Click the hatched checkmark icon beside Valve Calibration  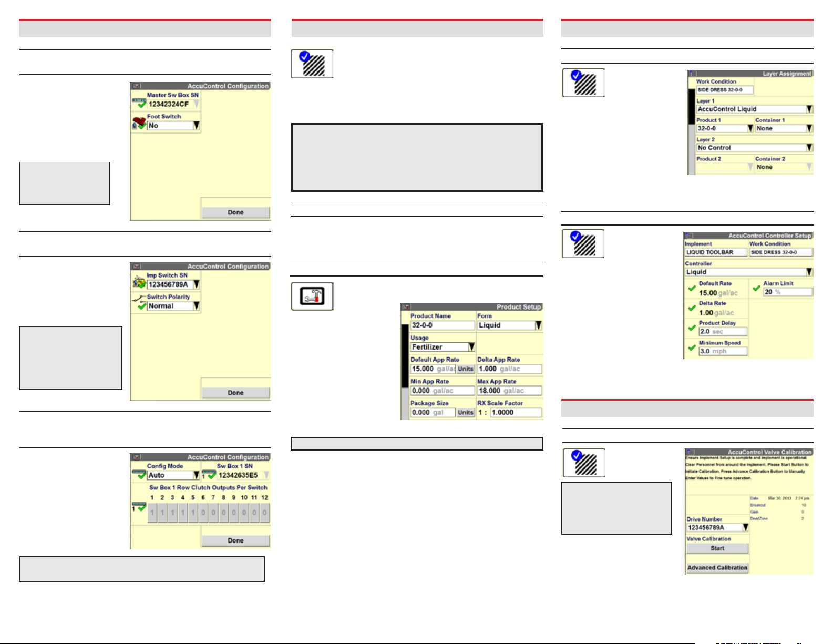(583, 463)
